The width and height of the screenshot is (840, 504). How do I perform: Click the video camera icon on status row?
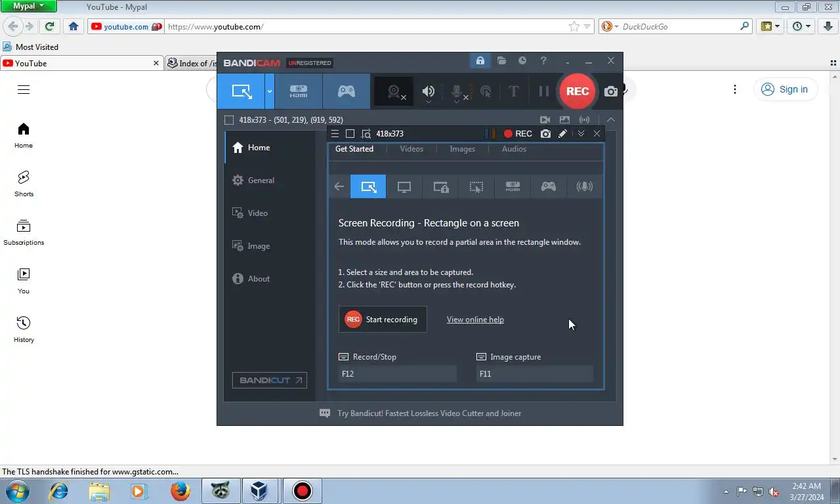(545, 120)
